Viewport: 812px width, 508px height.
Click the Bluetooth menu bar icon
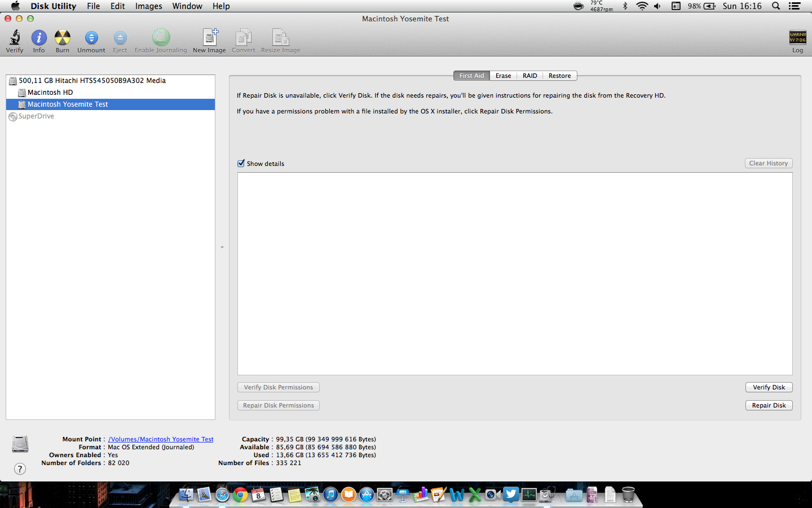coord(625,6)
